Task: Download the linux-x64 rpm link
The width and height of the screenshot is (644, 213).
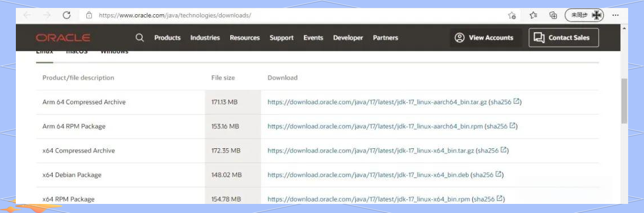Action: 368,199
